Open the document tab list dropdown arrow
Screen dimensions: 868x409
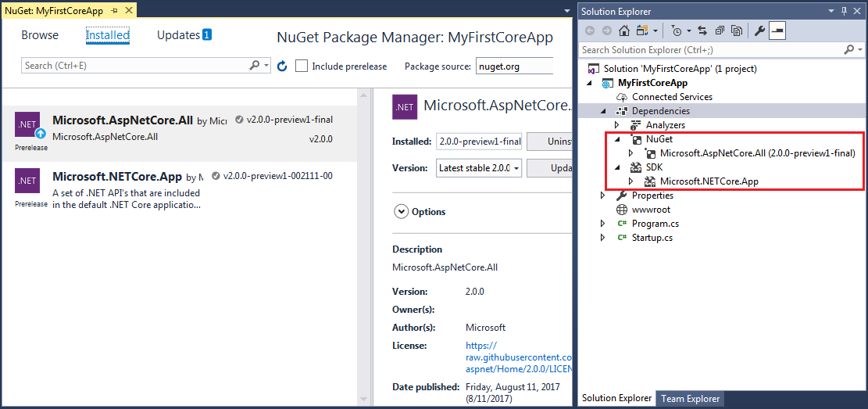[x=566, y=11]
